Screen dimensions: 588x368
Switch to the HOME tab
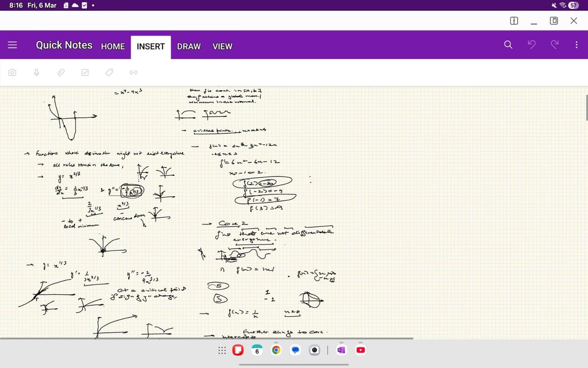click(x=113, y=46)
